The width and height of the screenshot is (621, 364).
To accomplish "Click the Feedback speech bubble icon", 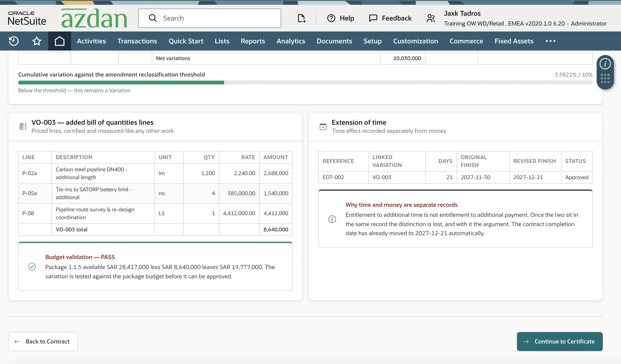I will [x=373, y=18].
